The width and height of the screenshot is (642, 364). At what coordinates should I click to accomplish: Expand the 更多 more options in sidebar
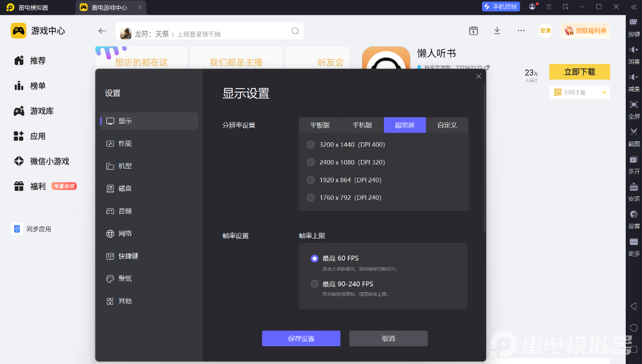[634, 242]
